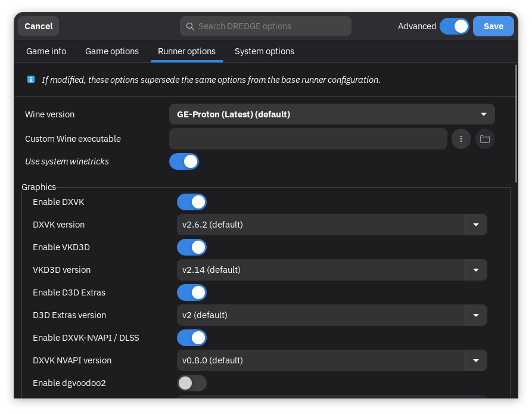This screenshot has width=532, height=414.
Task: Browse for a custom Wine executable folder
Action: pos(485,139)
